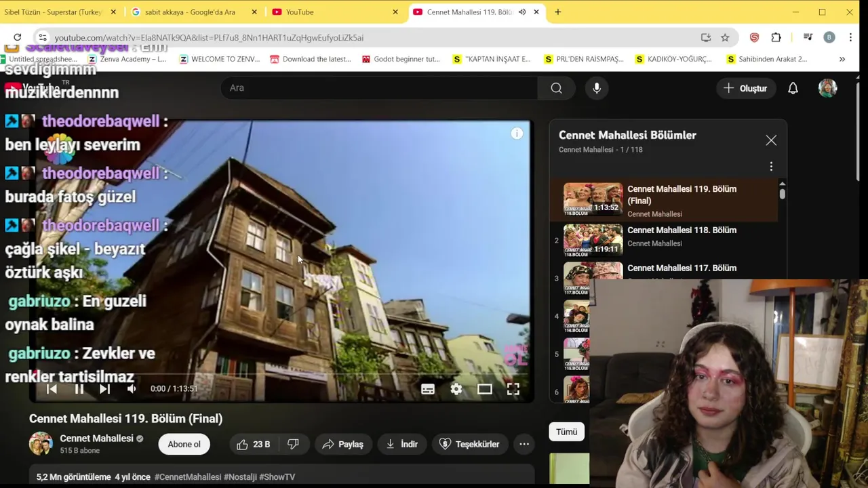Open the Extensions puzzle icon
Viewport: 868px width, 488px height.
pyautogui.click(x=776, y=37)
